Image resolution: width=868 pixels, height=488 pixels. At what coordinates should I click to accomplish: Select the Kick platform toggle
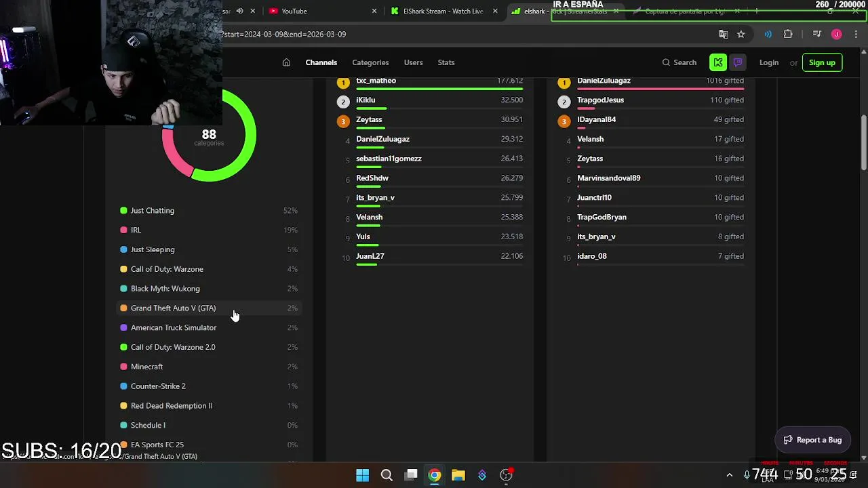(717, 62)
